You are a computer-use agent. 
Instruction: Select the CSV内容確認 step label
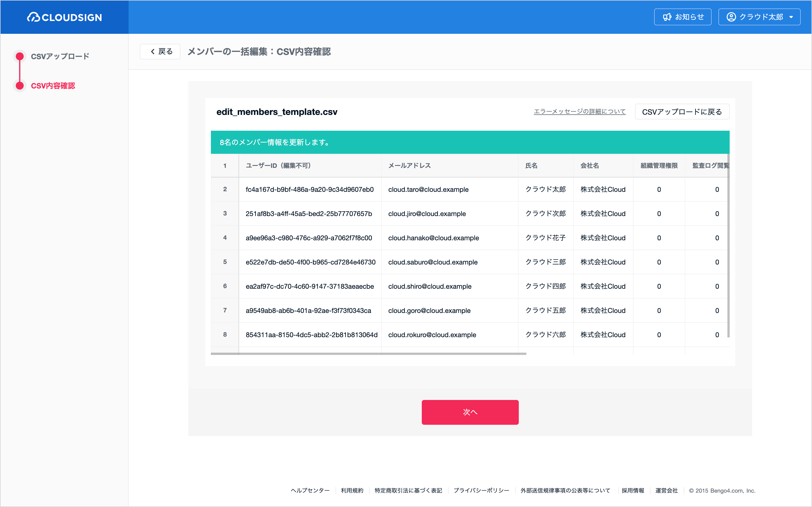click(x=53, y=86)
